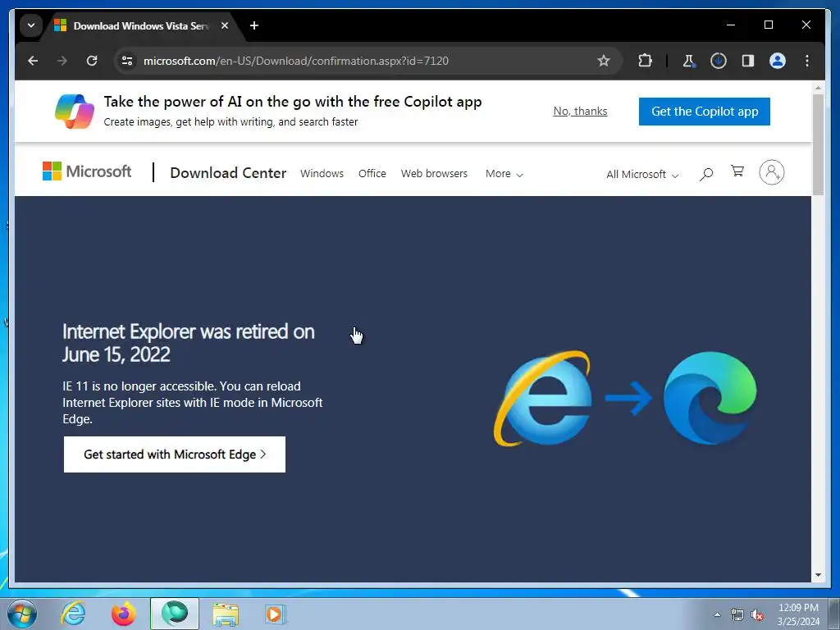Click Get the Copilot app button
The width and height of the screenshot is (840, 630).
(705, 112)
